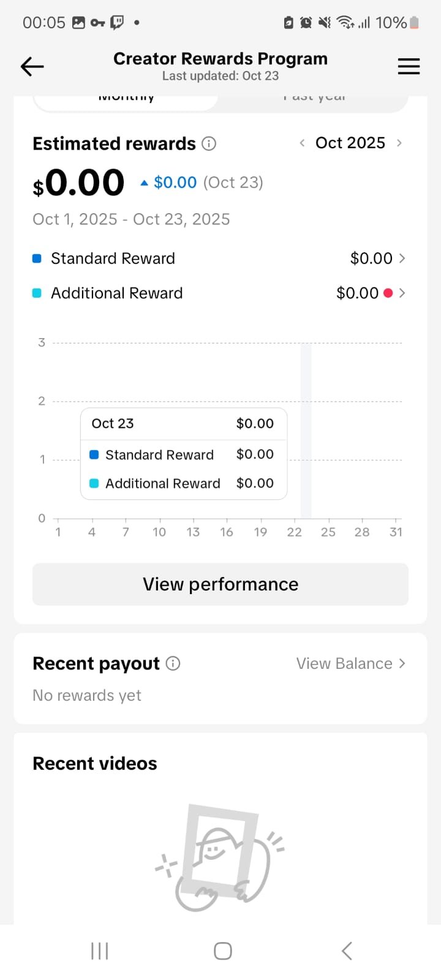
Task: Tap the blue Standard Reward legend swatch
Action: (37, 258)
